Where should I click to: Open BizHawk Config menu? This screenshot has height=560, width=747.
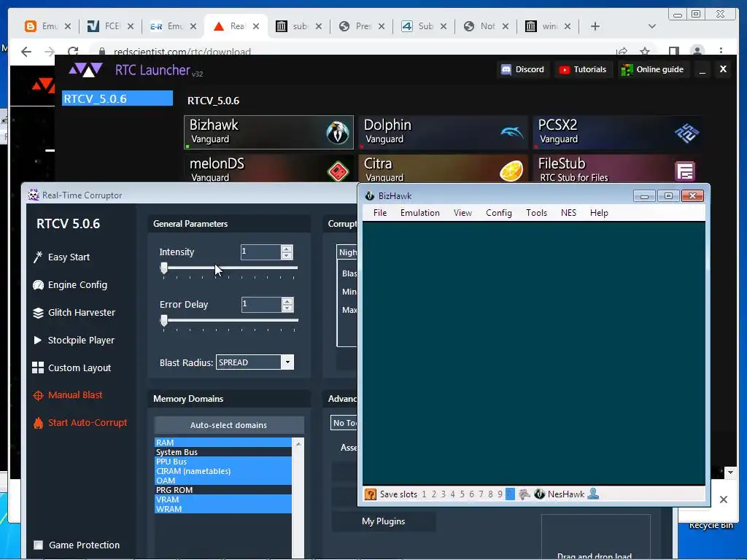pos(499,213)
